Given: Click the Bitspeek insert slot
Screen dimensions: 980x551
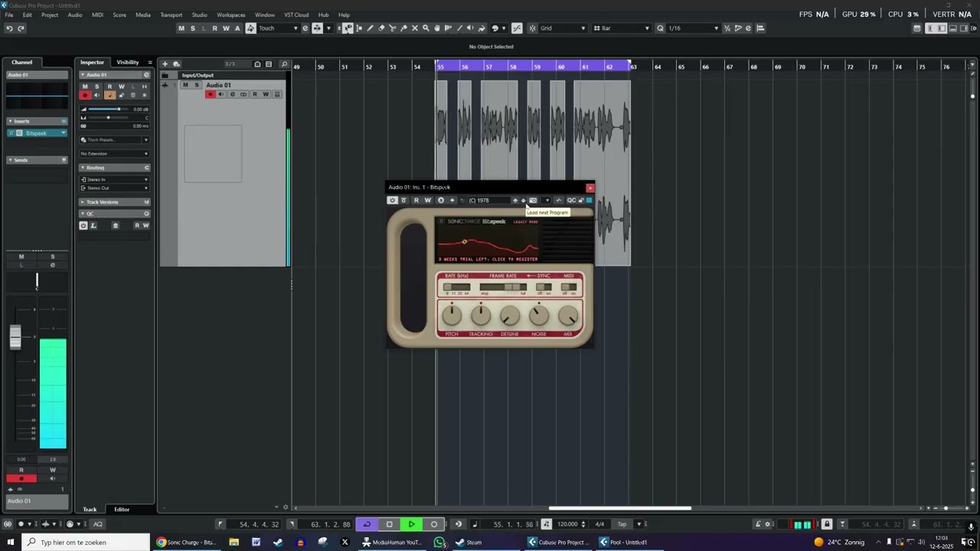Looking at the screenshot, I should (x=38, y=133).
